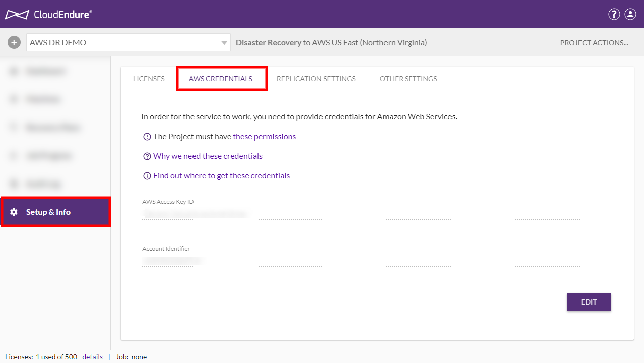Open the user account icon
644x363 pixels.
click(x=630, y=14)
